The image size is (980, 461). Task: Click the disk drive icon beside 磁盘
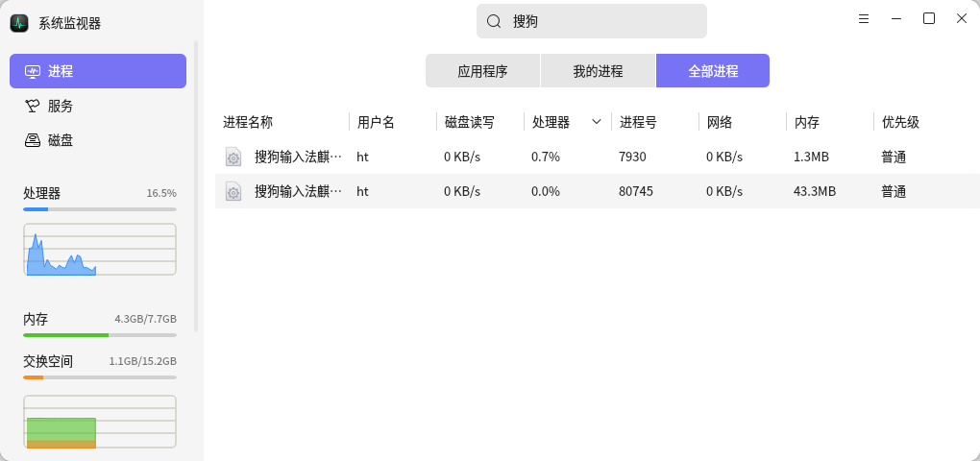[33, 140]
